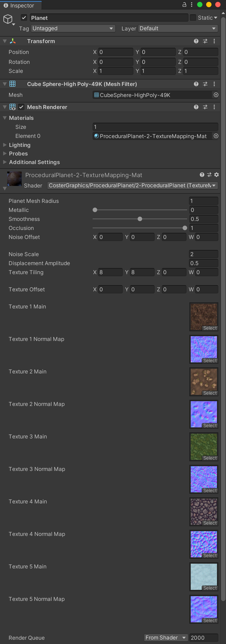Open Mesh Filter preset settings icon
Image resolution: width=226 pixels, height=644 pixels.
tap(205, 84)
